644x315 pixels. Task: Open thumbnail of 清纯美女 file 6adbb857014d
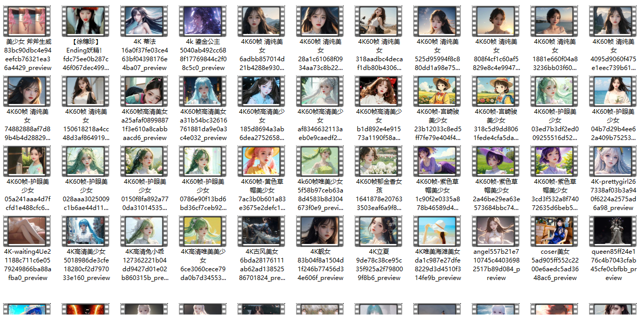tap(262, 21)
